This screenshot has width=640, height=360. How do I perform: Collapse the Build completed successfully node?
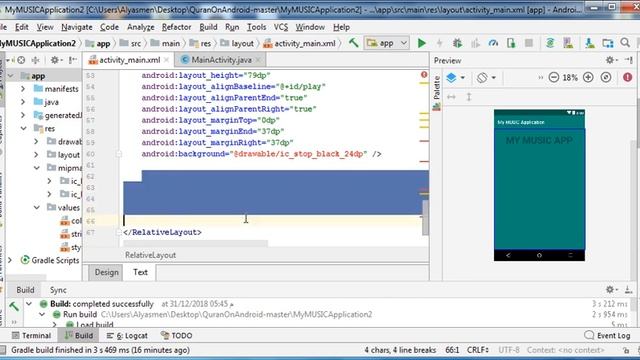pyautogui.click(x=29, y=304)
